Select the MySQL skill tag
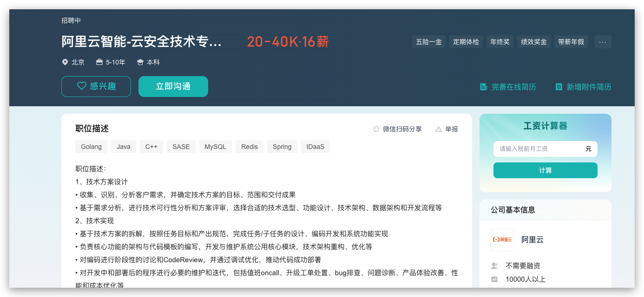The width and height of the screenshot is (644, 297). 216,147
